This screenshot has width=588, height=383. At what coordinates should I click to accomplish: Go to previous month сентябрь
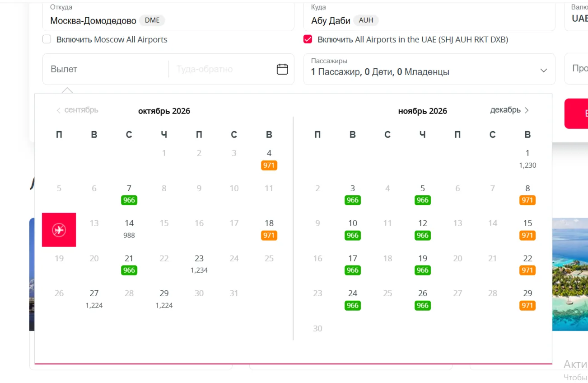tap(77, 110)
